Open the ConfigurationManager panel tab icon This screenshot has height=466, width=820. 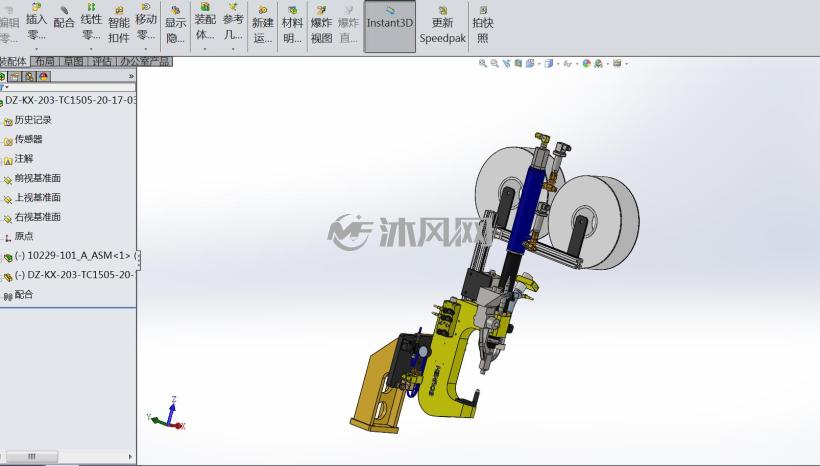(29, 76)
